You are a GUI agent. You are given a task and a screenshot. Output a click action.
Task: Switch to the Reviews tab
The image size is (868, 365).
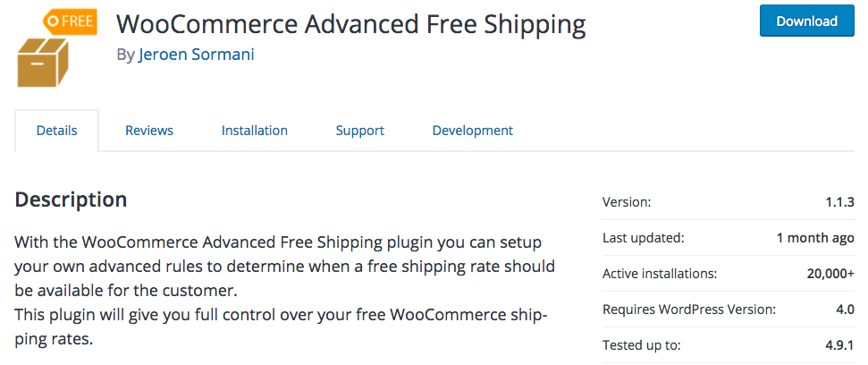point(149,131)
